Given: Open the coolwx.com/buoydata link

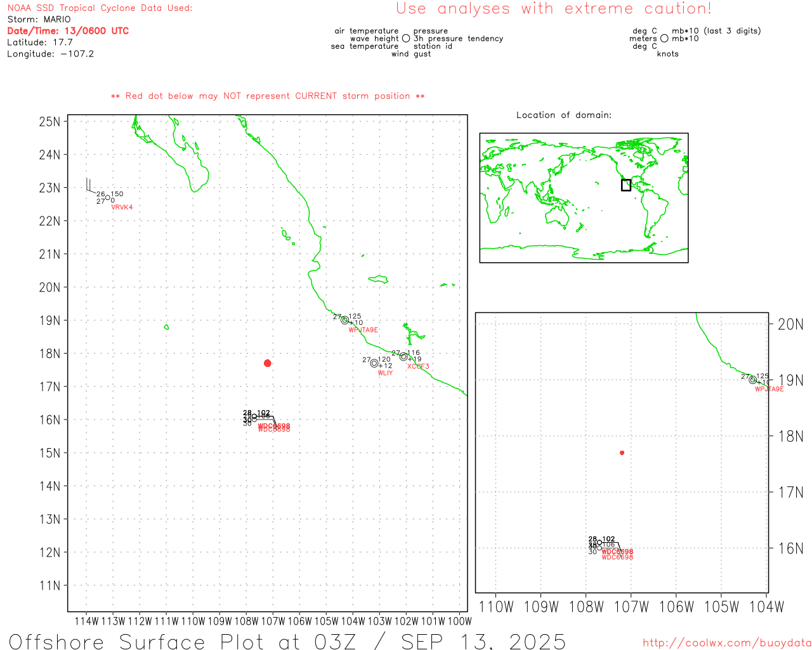Looking at the screenshot, I should 727,643.
